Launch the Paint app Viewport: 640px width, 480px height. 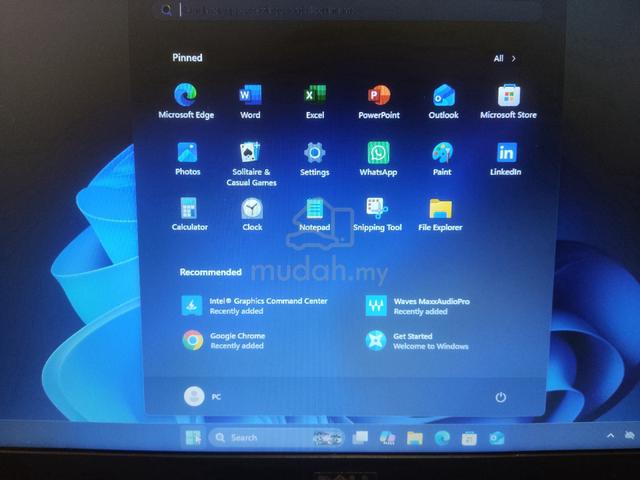pos(442,159)
